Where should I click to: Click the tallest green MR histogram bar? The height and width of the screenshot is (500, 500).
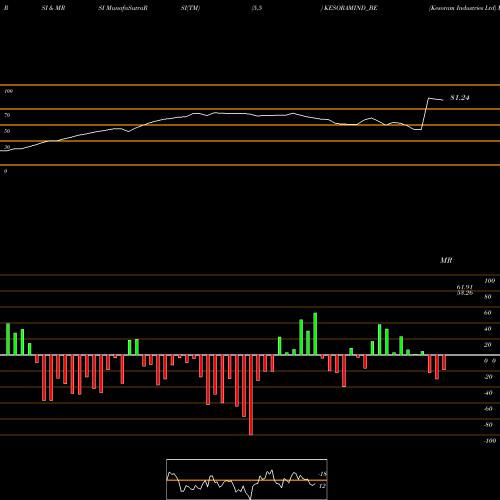point(315,334)
